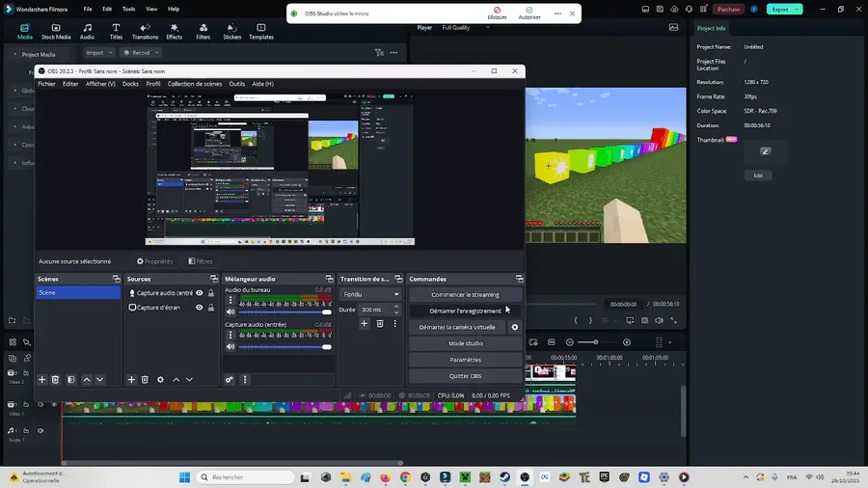The width and height of the screenshot is (868, 488).
Task: Open the Titles tab in Filmora
Action: click(x=116, y=32)
